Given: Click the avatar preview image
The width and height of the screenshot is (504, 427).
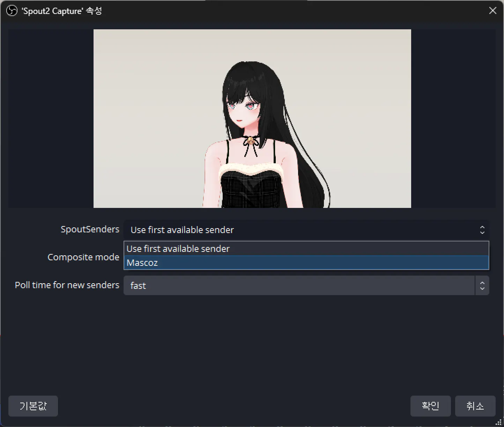Looking at the screenshot, I should pos(252,119).
